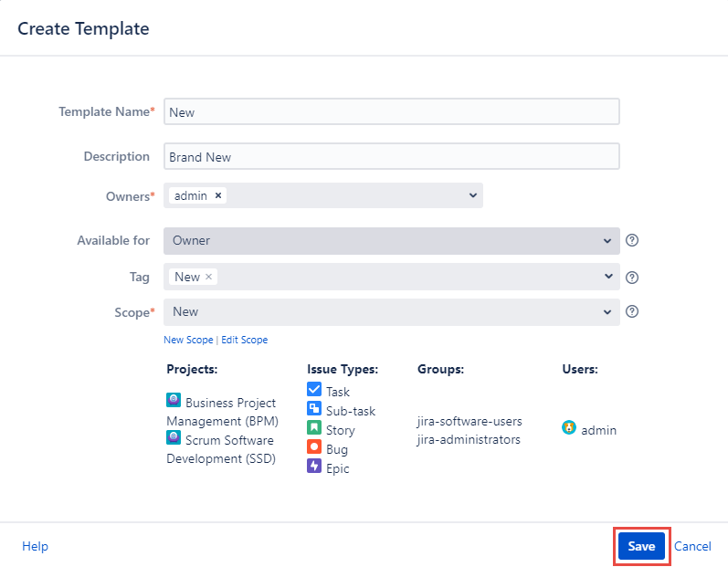Click the Sub-task issue type icon

point(314,409)
